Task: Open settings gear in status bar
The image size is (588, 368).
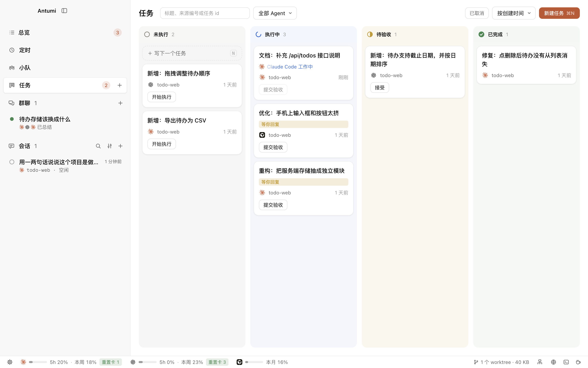Action: pos(10,362)
